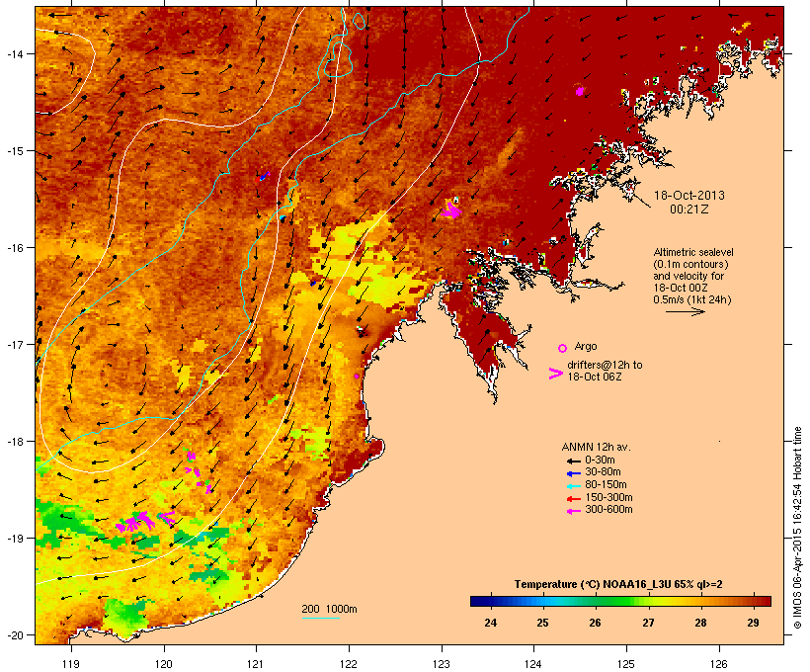Click the blue 30-80m arrow legend icon
The width and height of the screenshot is (810, 672).
point(573,473)
